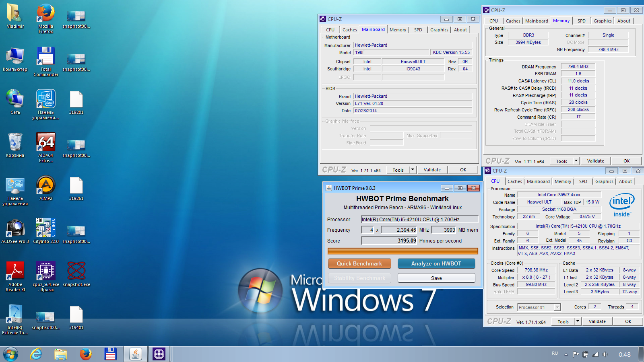Click Tools button in Memory CPU-Z window
Viewport: 644px width, 362px height.
(x=561, y=161)
